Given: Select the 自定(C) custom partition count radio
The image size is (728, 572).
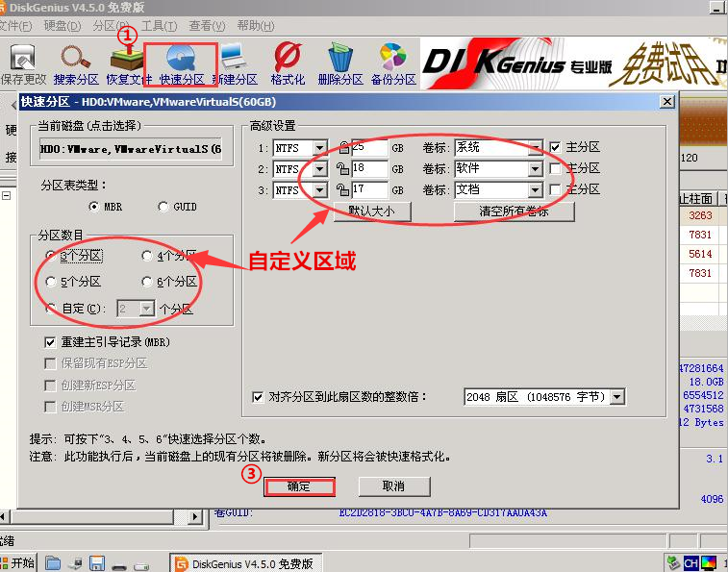Looking at the screenshot, I should pyautogui.click(x=51, y=309).
